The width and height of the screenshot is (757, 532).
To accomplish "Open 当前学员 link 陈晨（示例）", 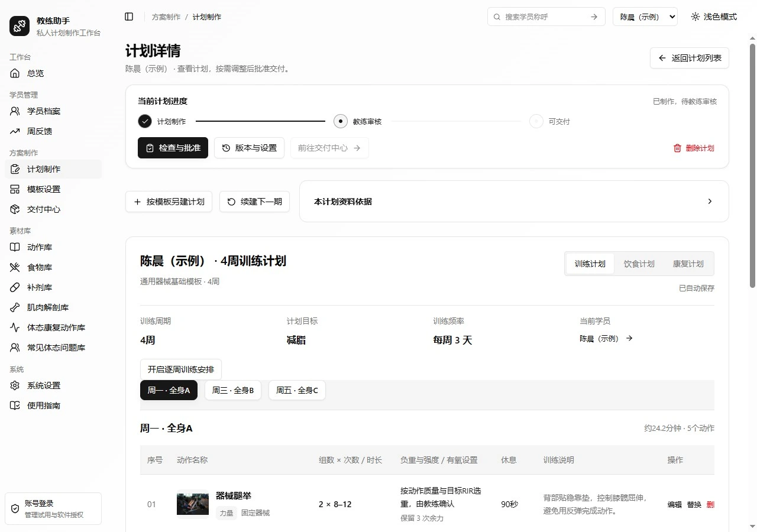I will click(x=606, y=339).
